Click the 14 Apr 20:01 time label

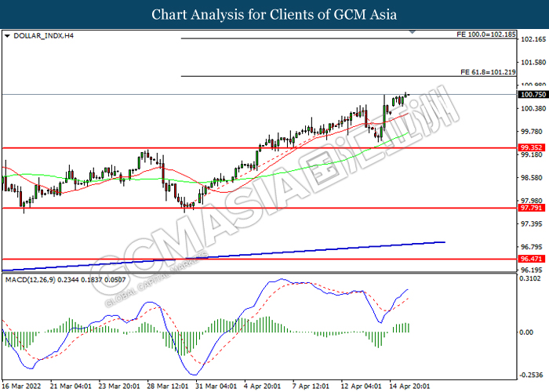(x=409, y=386)
